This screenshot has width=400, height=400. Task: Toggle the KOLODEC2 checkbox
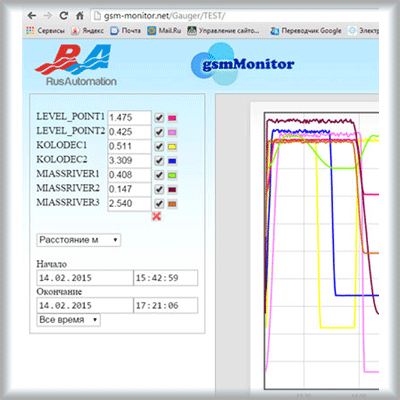[159, 161]
